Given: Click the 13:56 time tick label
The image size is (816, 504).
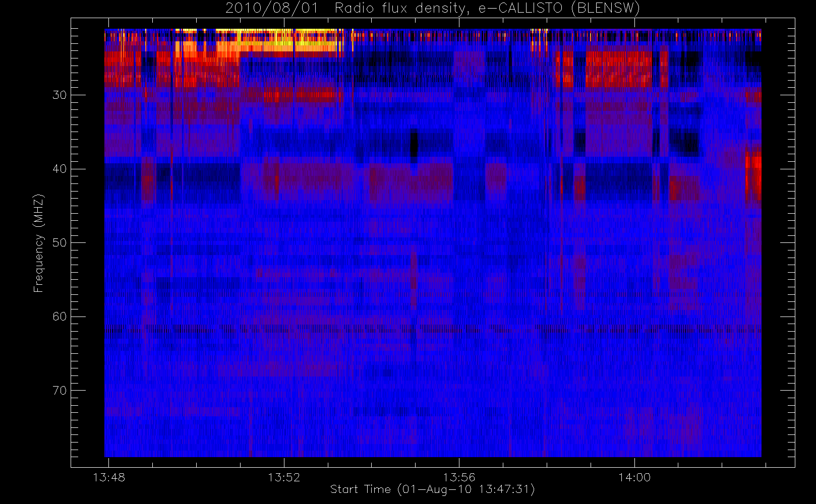Looking at the screenshot, I should tap(459, 477).
